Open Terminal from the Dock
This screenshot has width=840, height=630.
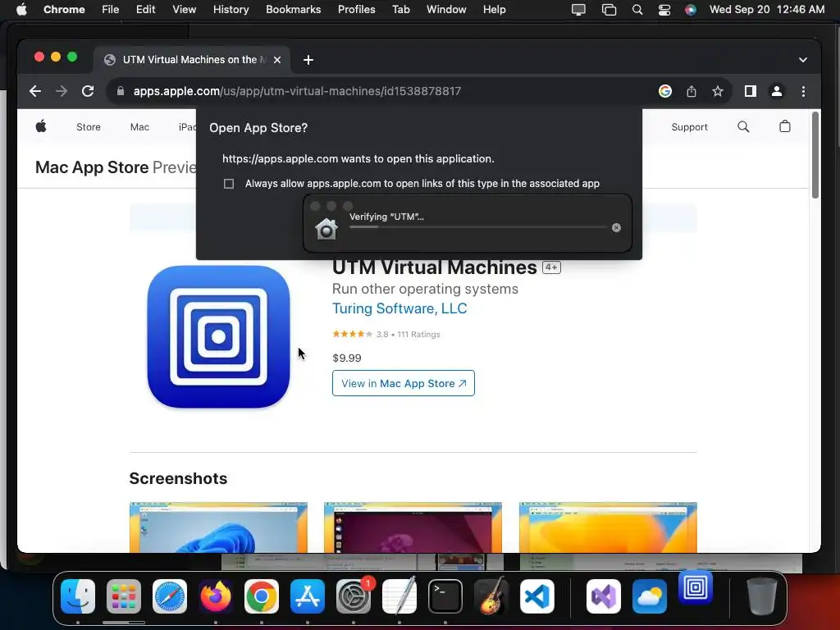[445, 596]
